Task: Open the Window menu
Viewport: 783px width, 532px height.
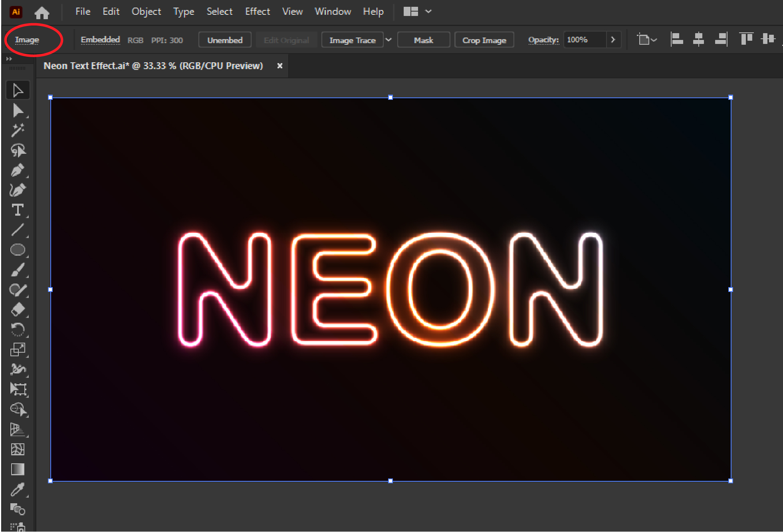Action: [x=333, y=12]
